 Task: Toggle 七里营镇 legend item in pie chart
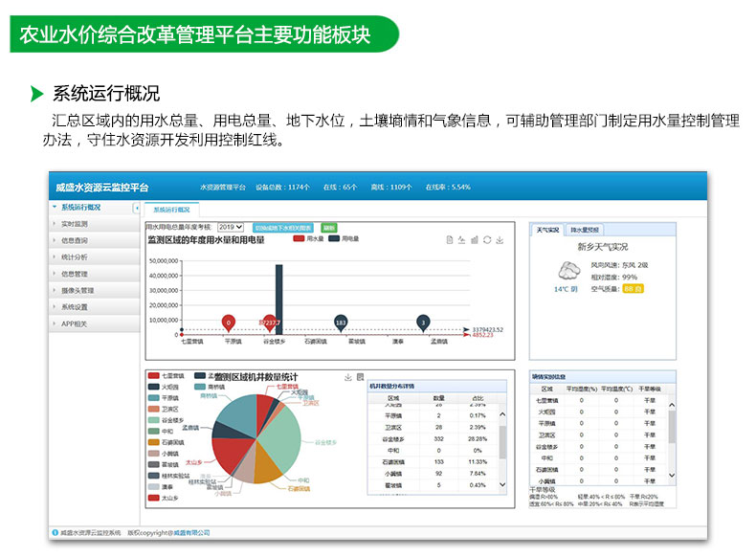point(154,376)
